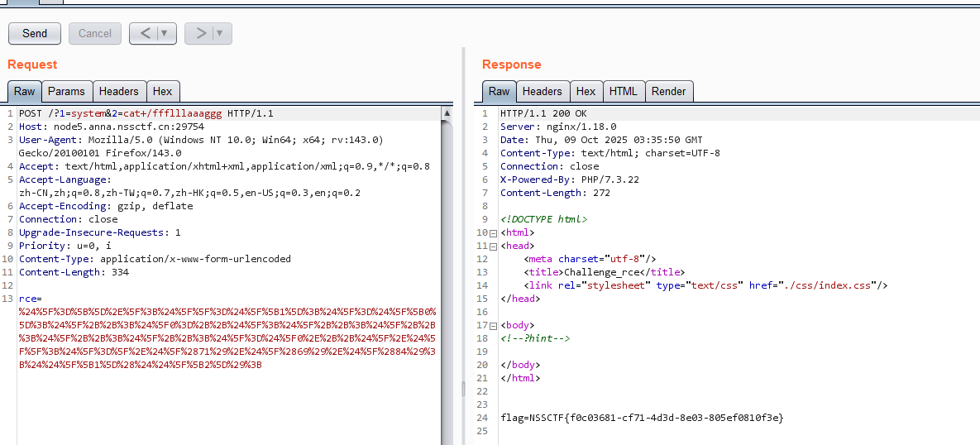This screenshot has height=445, width=980.
Task: Click the Challenge_rce title line
Action: point(605,272)
